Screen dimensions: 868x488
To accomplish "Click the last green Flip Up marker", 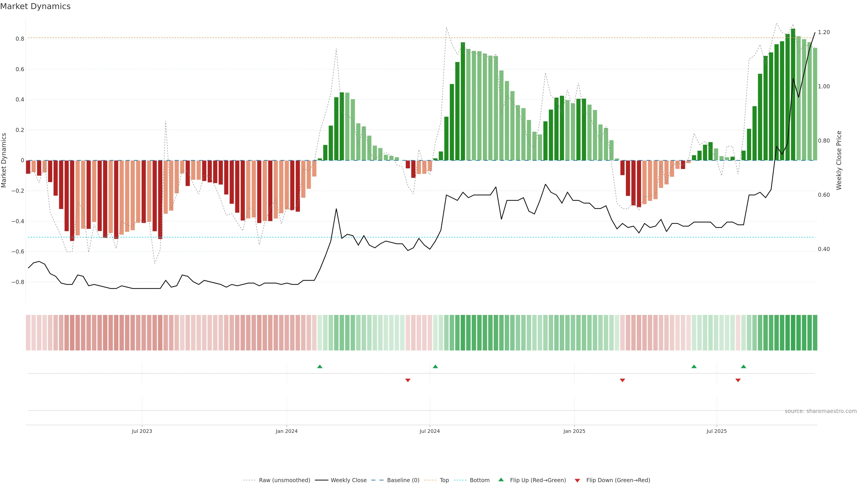I will 743,366.
